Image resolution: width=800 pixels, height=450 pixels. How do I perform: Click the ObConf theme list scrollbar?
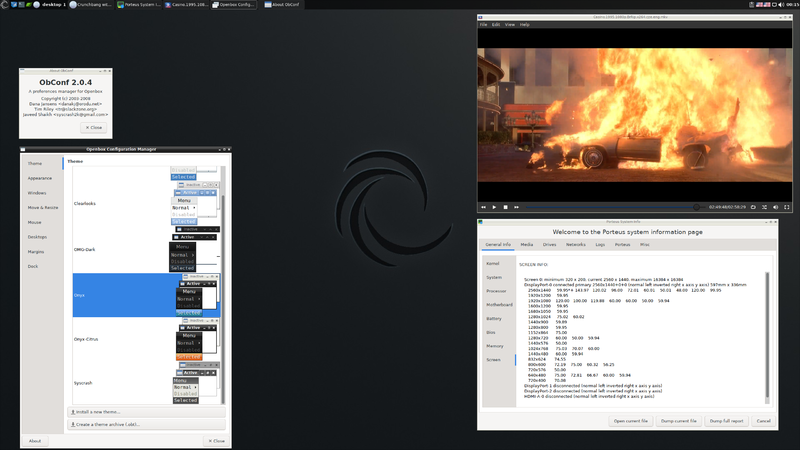click(x=222, y=298)
